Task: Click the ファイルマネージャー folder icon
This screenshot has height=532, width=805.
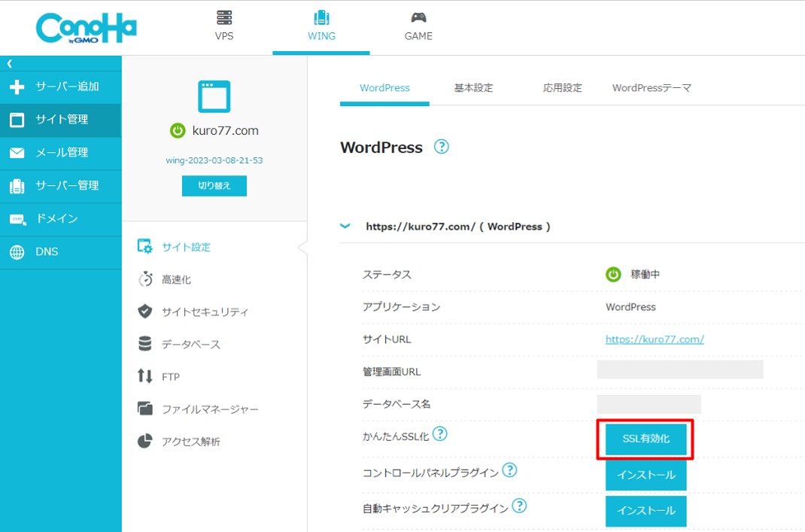Action: (144, 409)
